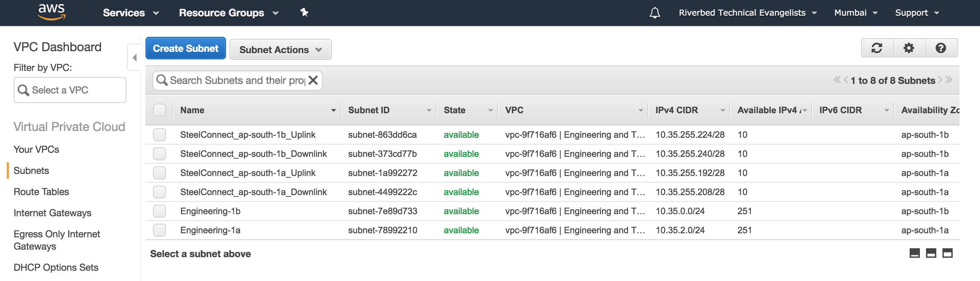Open Egress Only Internet Gateways
The image size is (980, 281).
[57, 240]
